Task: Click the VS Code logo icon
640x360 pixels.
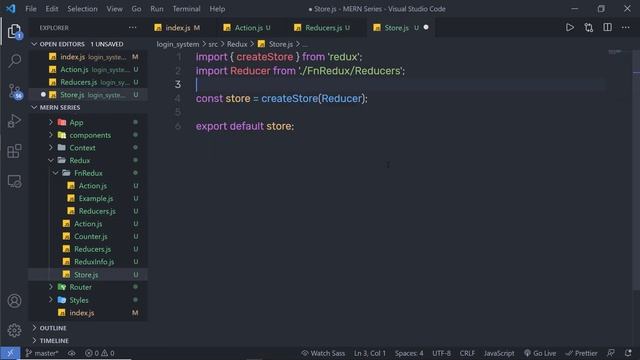Action: [x=11, y=9]
